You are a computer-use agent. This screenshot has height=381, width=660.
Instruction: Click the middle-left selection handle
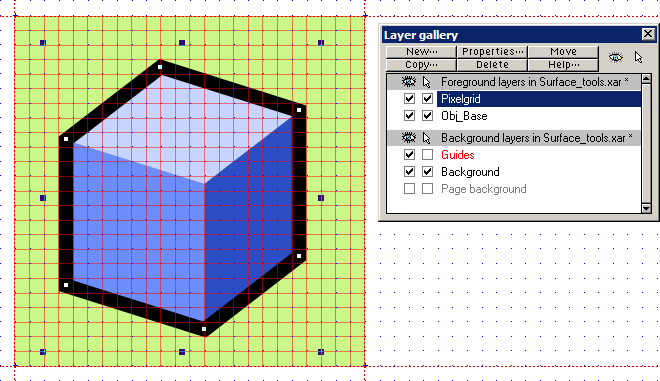[x=43, y=198]
